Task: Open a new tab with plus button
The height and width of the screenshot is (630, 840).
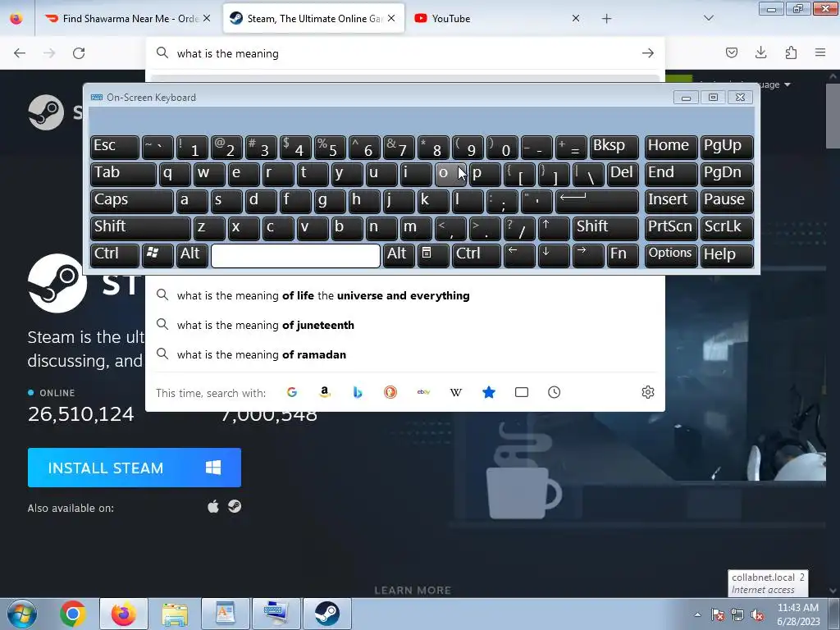Action: coord(606,19)
